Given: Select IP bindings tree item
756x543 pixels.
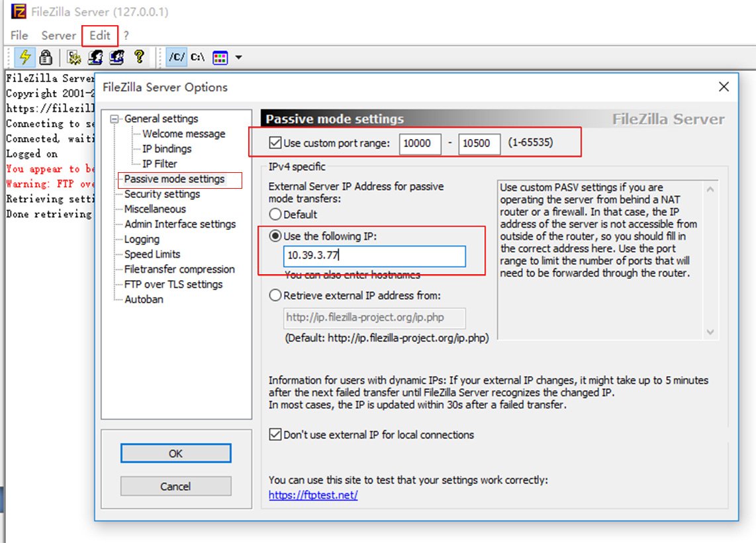Looking at the screenshot, I should click(167, 148).
